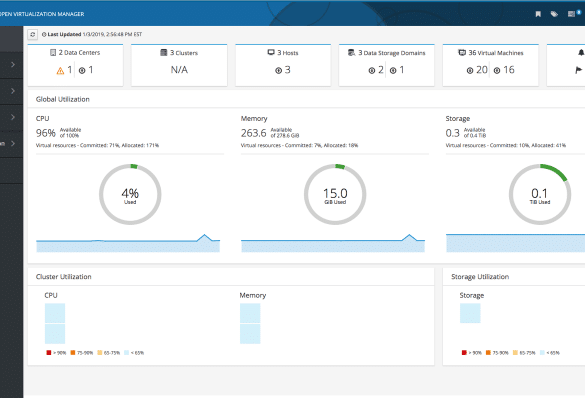Click the red >90% swatch in storage legend
The height and width of the screenshot is (398, 585).
point(464,352)
